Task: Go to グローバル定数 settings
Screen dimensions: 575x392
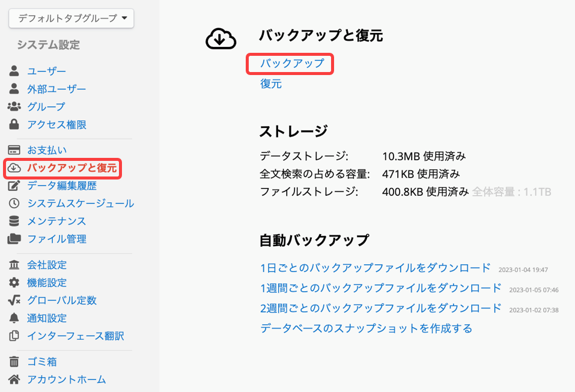Action: [x=61, y=300]
